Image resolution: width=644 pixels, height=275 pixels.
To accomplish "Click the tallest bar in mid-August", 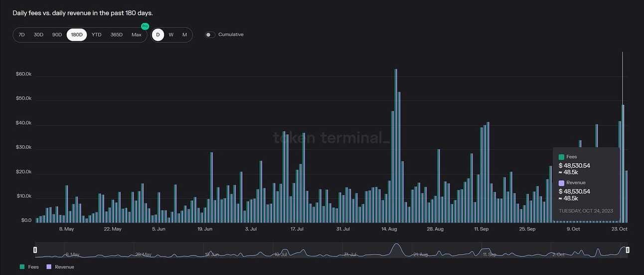I will click(x=396, y=145).
